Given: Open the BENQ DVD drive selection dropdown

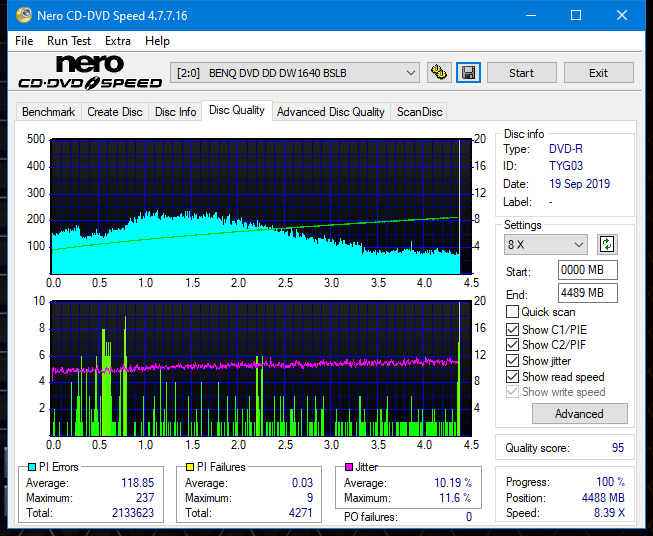Looking at the screenshot, I should [x=295, y=73].
